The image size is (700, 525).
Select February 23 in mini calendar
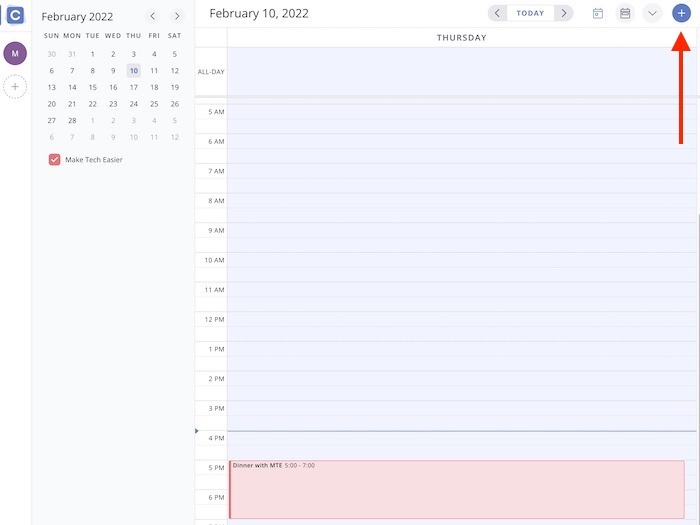113,104
